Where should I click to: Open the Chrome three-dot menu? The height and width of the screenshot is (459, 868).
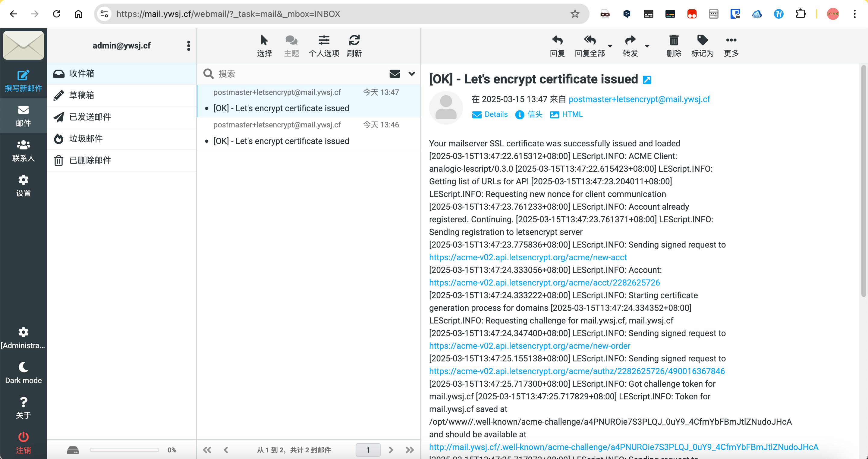click(854, 14)
